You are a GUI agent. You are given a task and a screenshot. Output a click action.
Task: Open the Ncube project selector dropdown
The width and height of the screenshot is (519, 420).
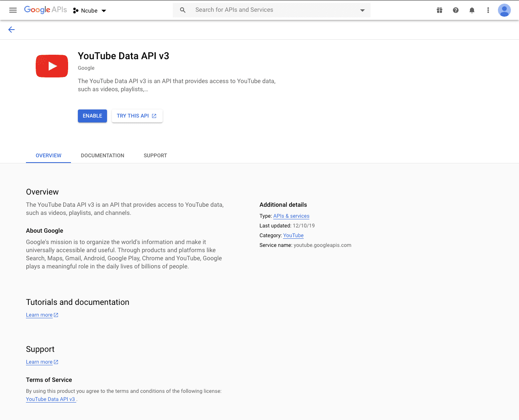(90, 11)
